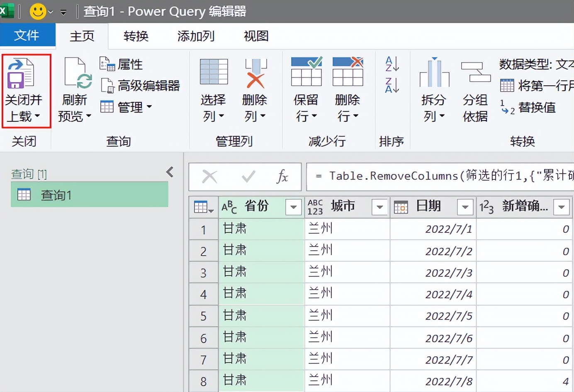Open the dropdown arrow beside the smiley icon
574x392 pixels.
tap(51, 12)
